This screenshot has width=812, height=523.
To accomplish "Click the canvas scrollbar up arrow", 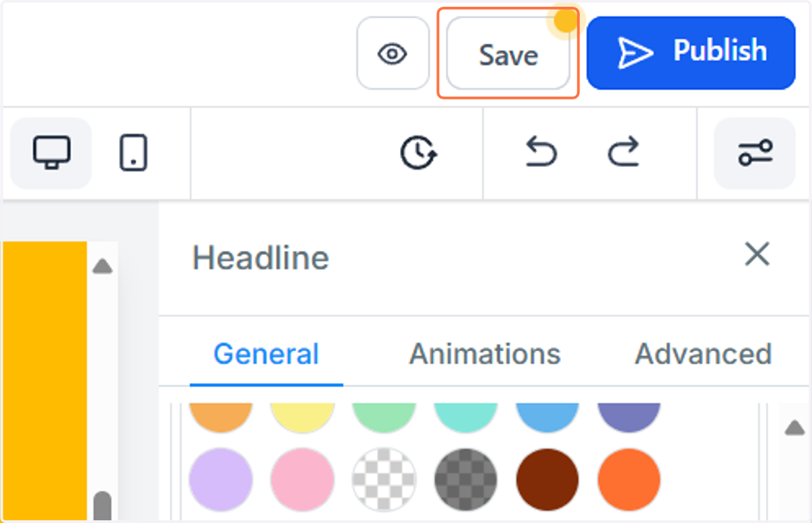I will (102, 266).
